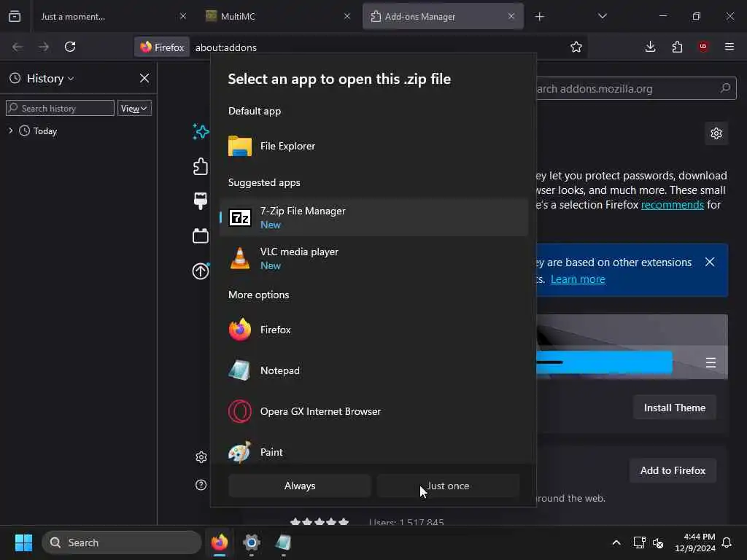Close the History sidebar

pos(144,78)
